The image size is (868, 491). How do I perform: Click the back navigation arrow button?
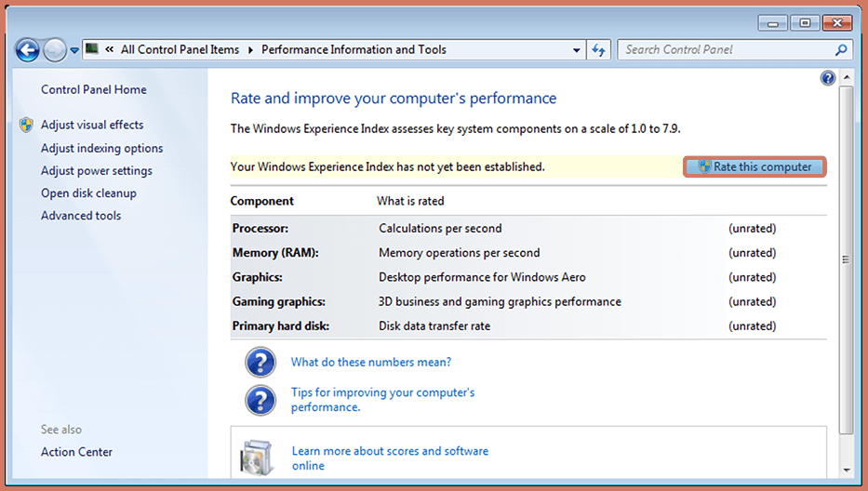[x=27, y=50]
